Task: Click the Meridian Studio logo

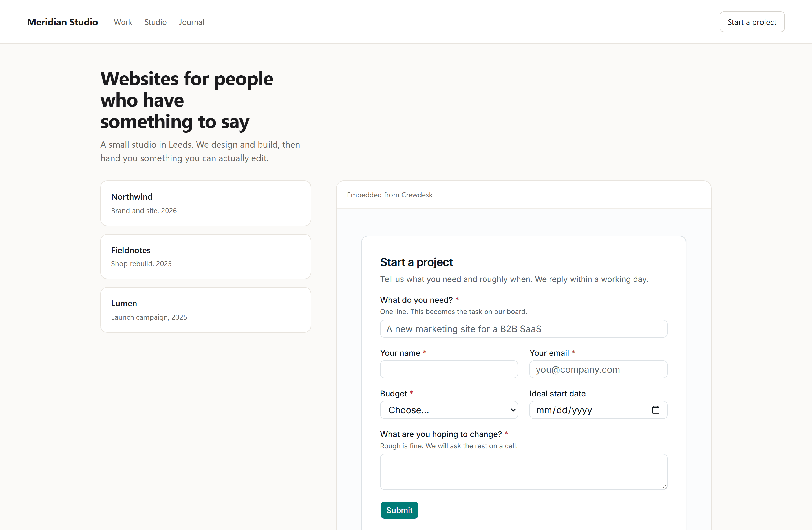Action: [62, 22]
